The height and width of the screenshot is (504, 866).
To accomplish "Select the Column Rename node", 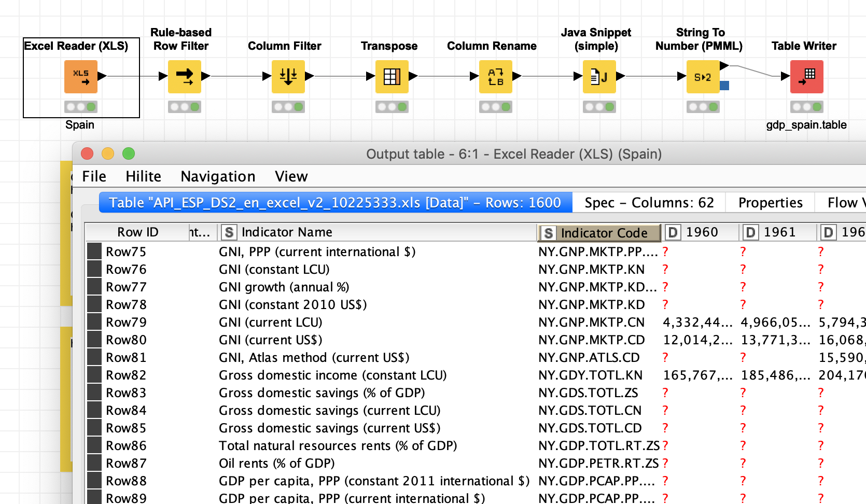I will 495,77.
